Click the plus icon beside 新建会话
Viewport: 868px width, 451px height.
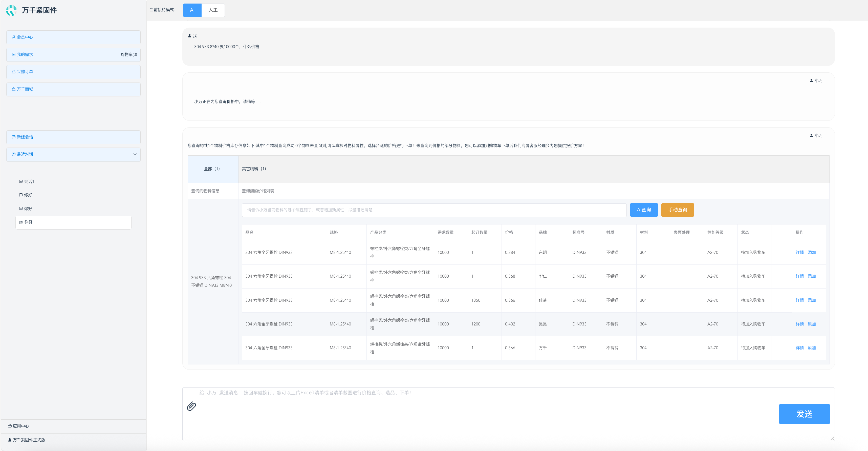135,137
